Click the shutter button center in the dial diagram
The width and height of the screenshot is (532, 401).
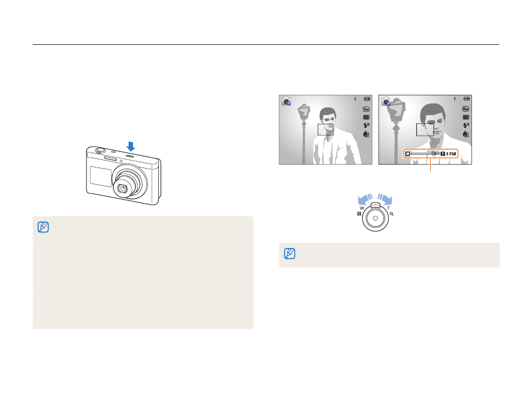(375, 218)
